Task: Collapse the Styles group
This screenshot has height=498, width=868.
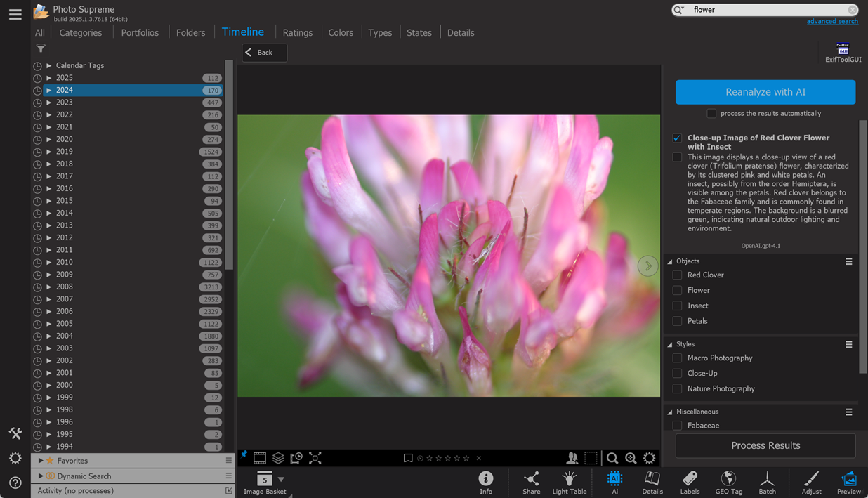Action: 670,344
